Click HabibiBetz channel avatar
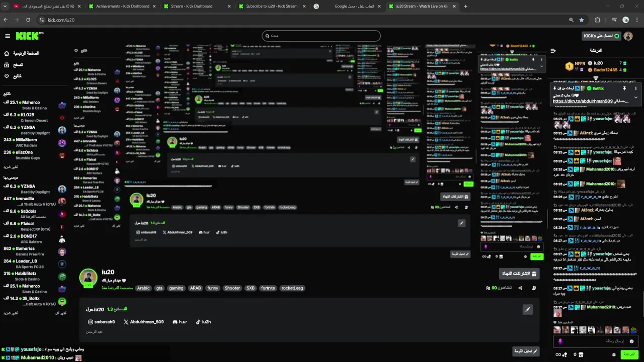644x362 pixels. pos(62,277)
